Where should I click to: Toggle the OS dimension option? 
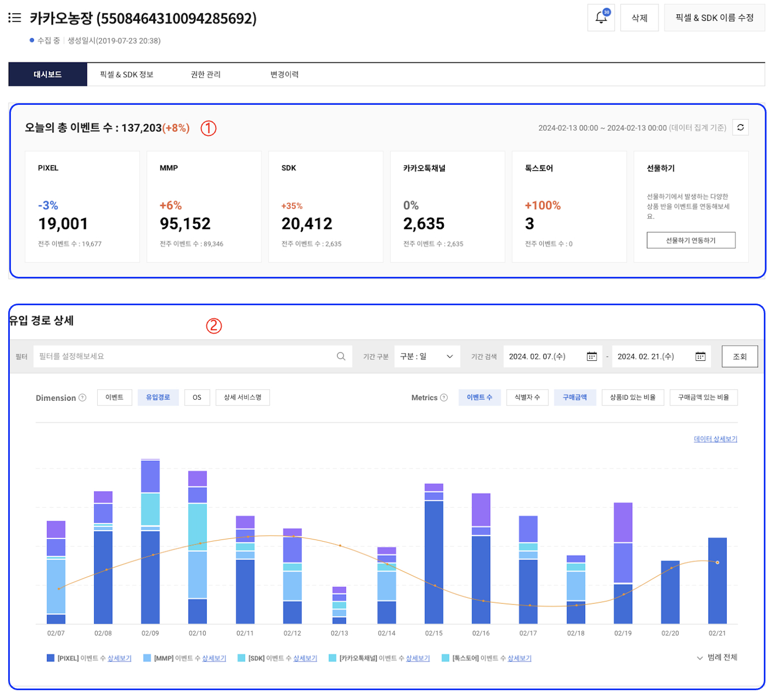tap(197, 398)
